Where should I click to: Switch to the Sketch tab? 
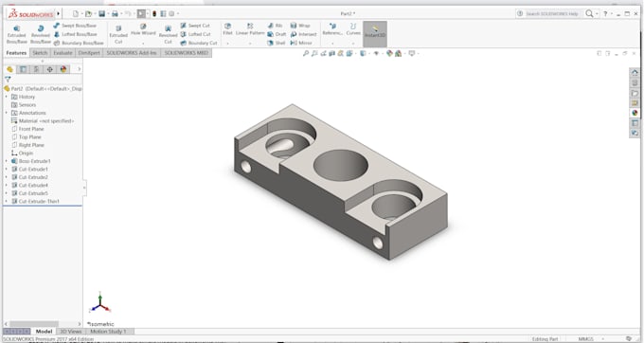[40, 53]
